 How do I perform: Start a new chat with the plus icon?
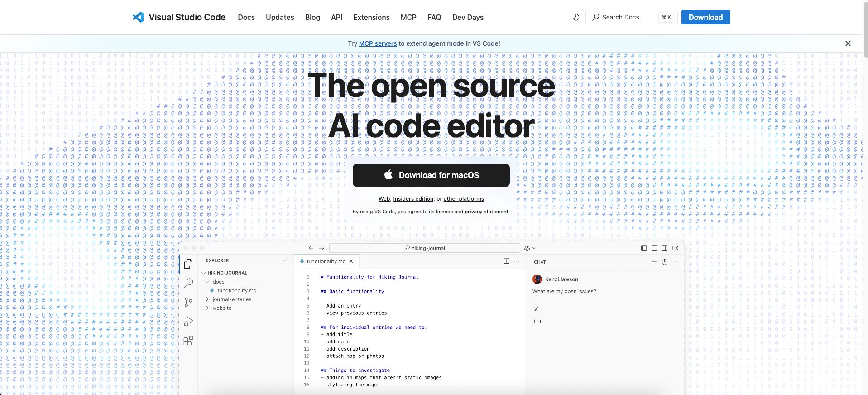(654, 262)
